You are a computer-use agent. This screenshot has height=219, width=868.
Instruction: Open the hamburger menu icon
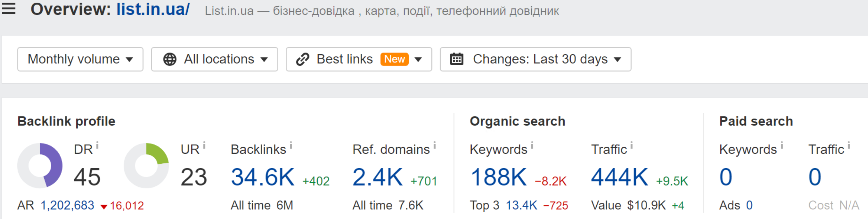click(x=9, y=8)
